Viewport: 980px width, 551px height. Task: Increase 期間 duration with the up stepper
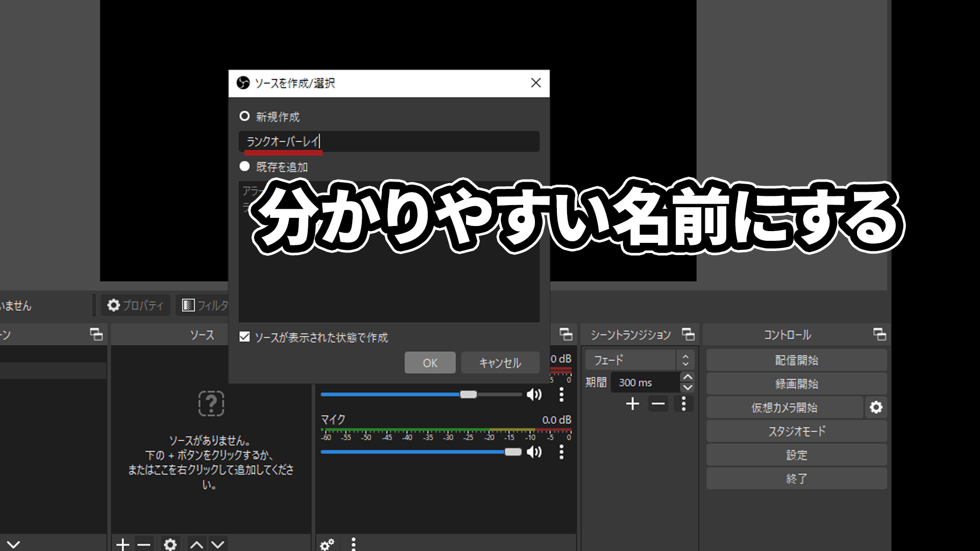click(x=688, y=378)
